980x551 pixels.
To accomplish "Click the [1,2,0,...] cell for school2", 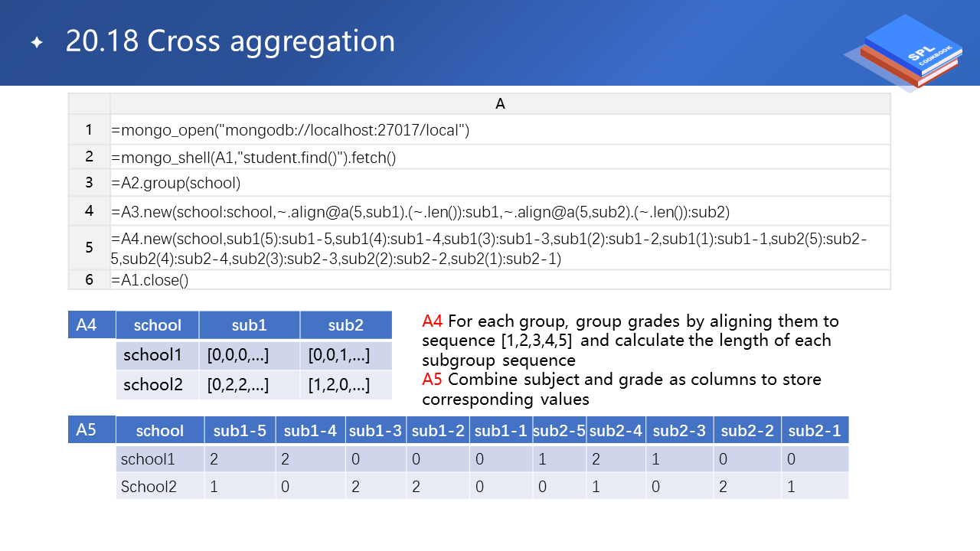I will (338, 385).
